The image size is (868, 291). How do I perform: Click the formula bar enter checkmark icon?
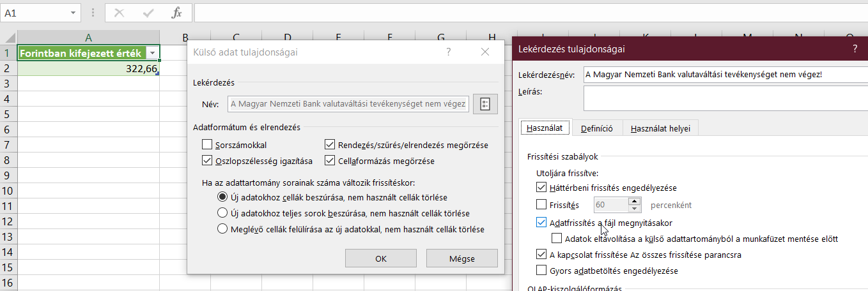point(148,12)
